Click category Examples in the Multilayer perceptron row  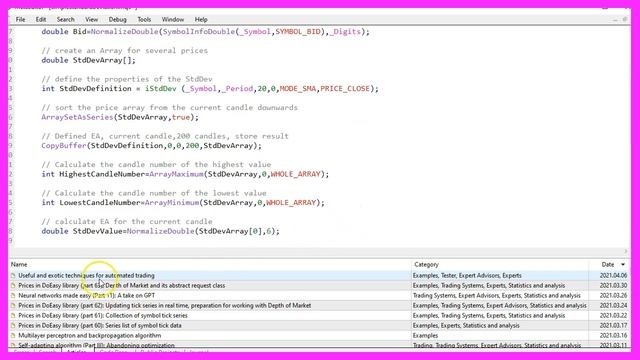425,336
